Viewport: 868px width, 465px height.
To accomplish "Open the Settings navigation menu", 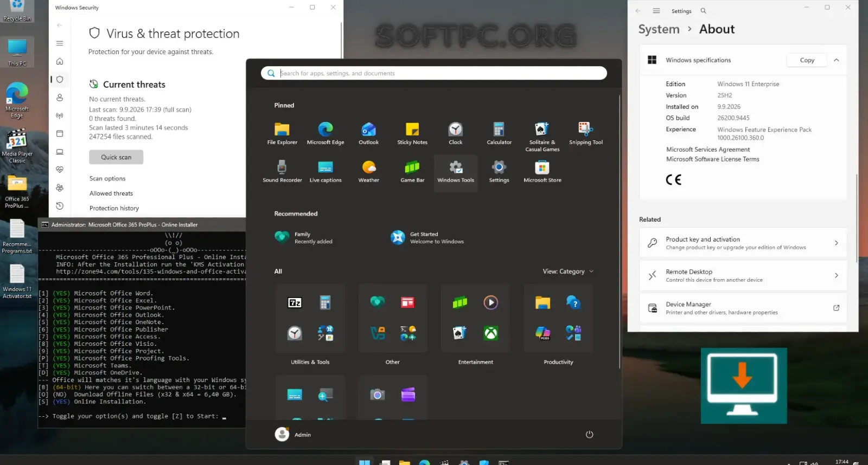I will click(656, 11).
